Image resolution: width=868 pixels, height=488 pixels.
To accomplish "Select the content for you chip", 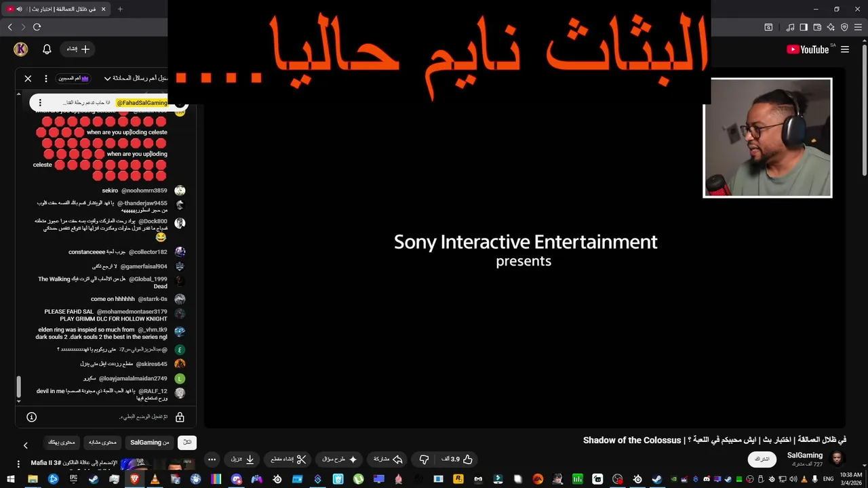I will click(x=62, y=443).
